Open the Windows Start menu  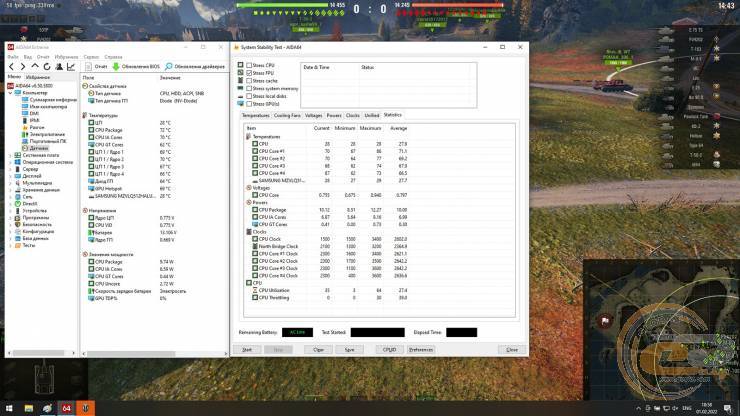(9, 408)
